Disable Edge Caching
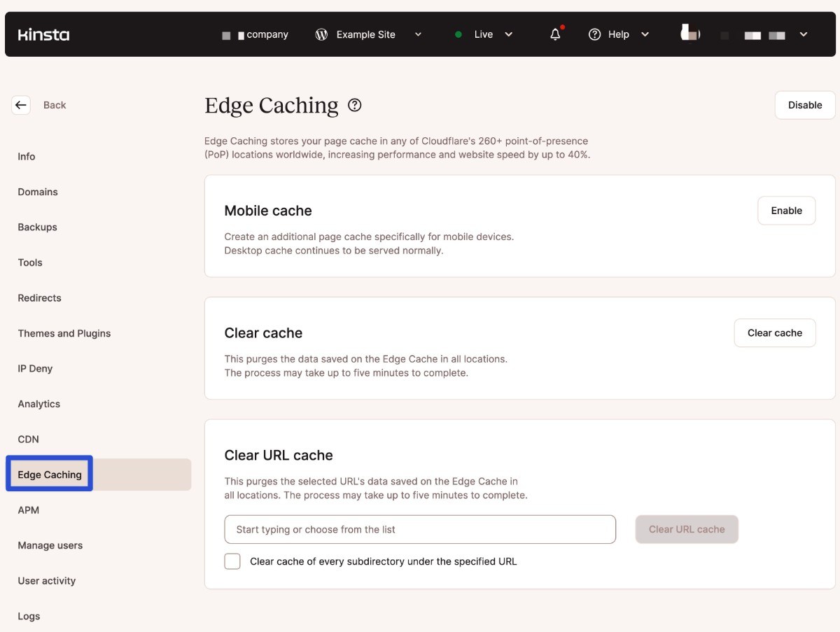 pos(804,105)
